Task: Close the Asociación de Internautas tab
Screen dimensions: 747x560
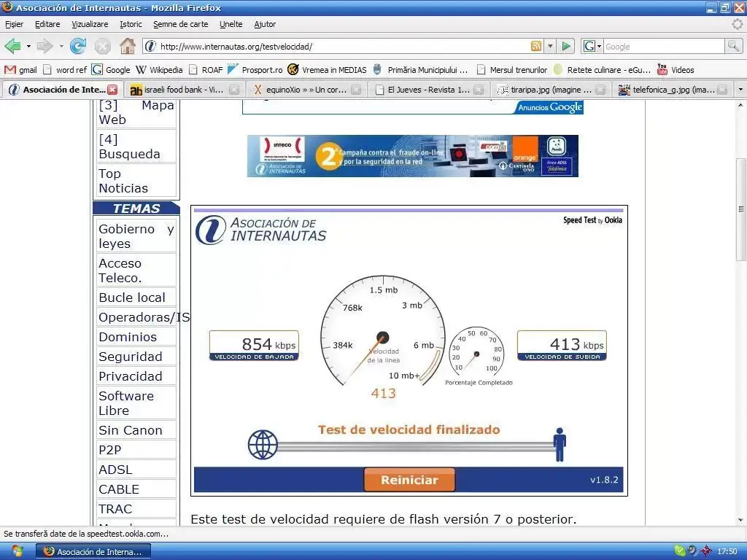Action: pyautogui.click(x=112, y=90)
